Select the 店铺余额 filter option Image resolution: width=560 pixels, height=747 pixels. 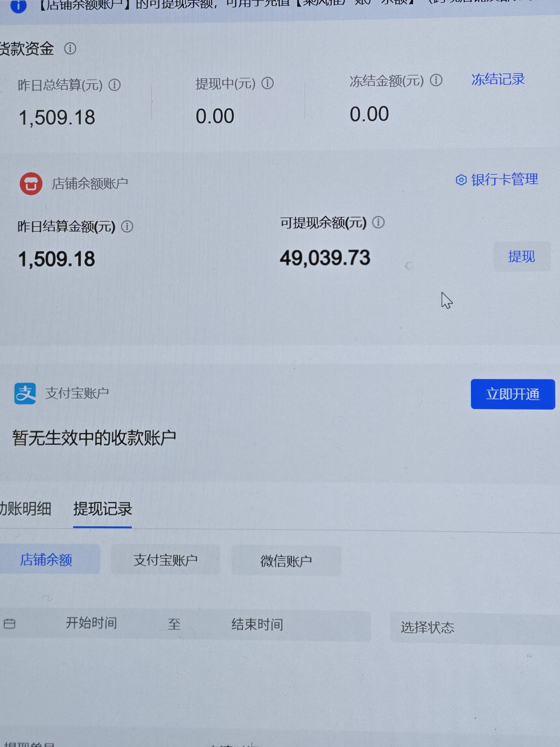(46, 560)
